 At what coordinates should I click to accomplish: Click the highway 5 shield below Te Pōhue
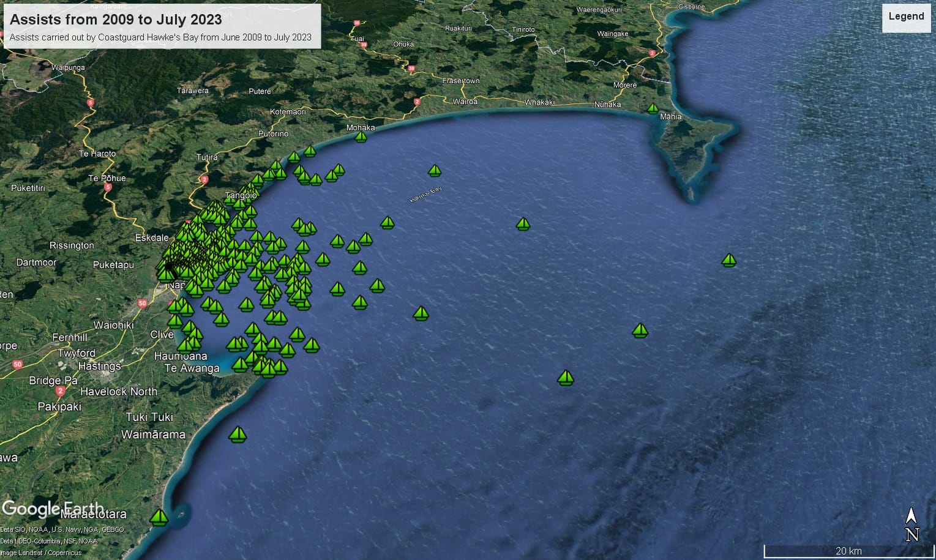[108, 188]
